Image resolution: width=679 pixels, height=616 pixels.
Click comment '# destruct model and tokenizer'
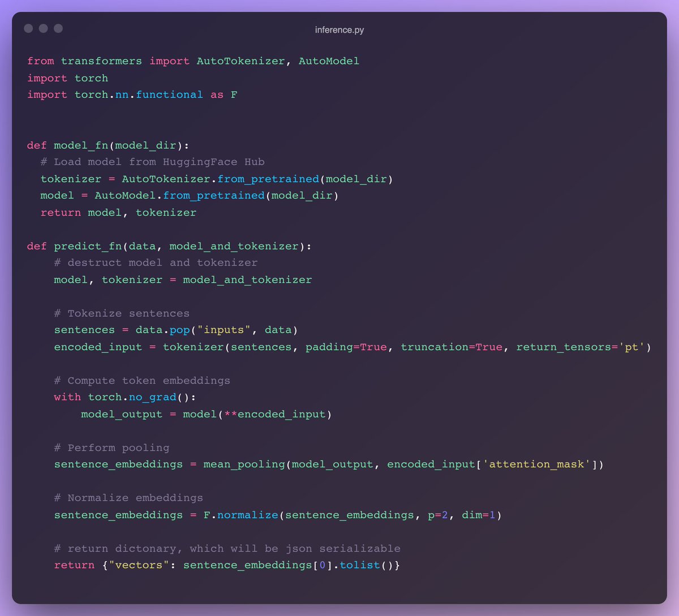(156, 263)
